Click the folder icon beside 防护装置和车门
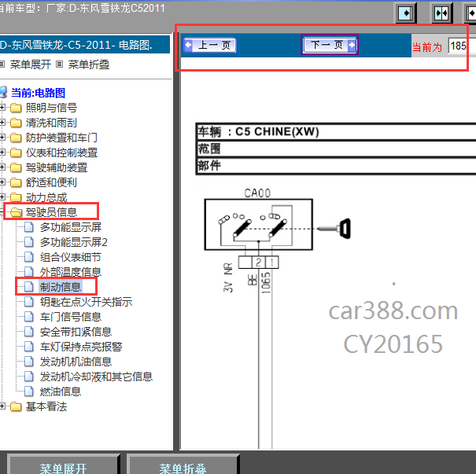Image resolution: width=476 pixels, height=474 pixels. click(16, 138)
